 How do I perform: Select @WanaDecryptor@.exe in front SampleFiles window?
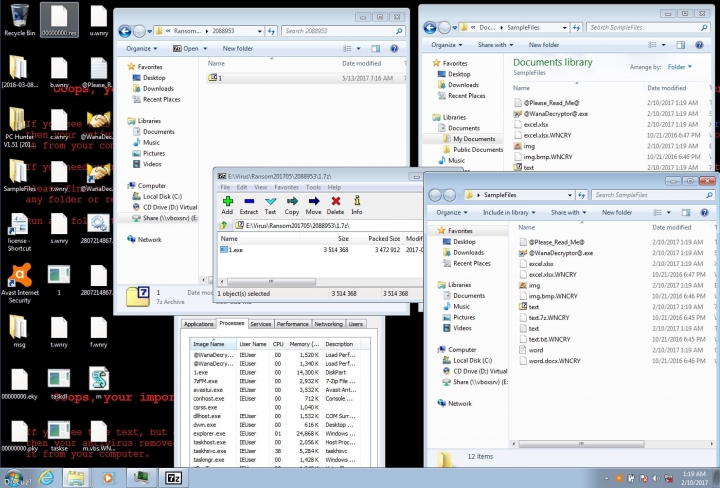561,253
